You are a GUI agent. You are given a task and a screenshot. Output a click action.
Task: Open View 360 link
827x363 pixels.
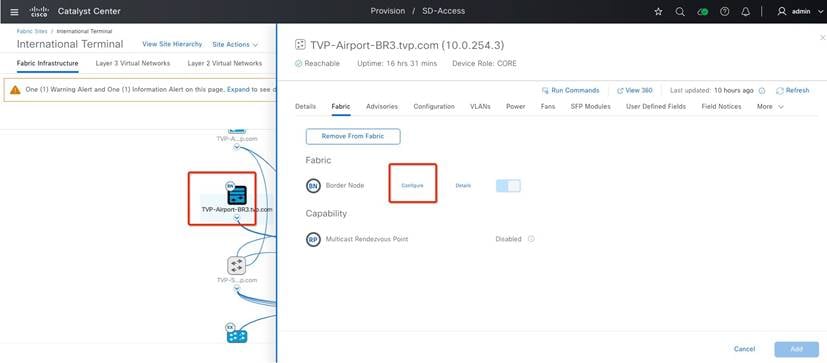tap(635, 91)
